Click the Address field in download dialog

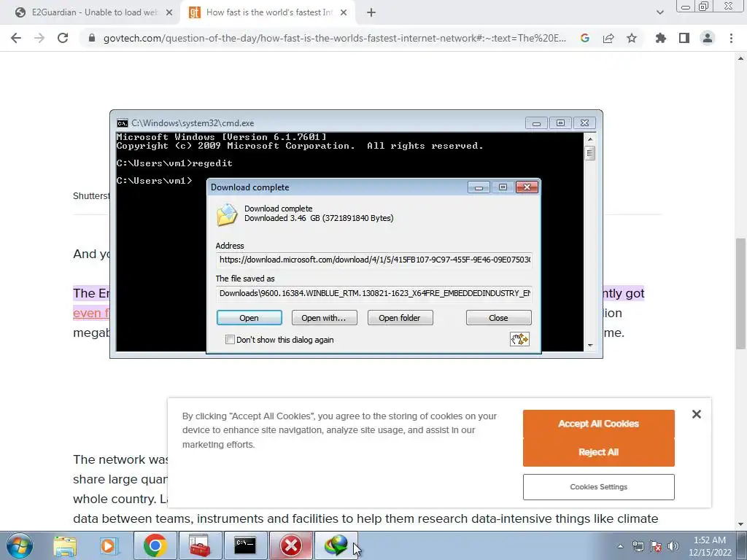[x=374, y=260]
